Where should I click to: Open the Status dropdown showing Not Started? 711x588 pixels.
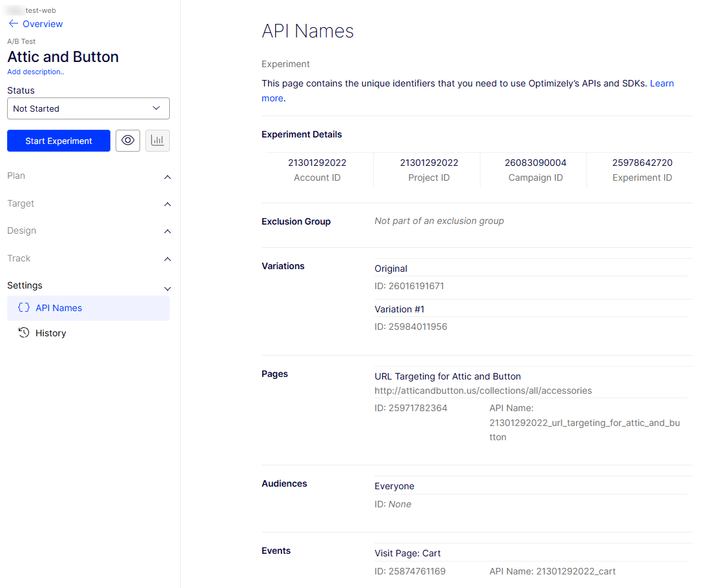coord(88,108)
